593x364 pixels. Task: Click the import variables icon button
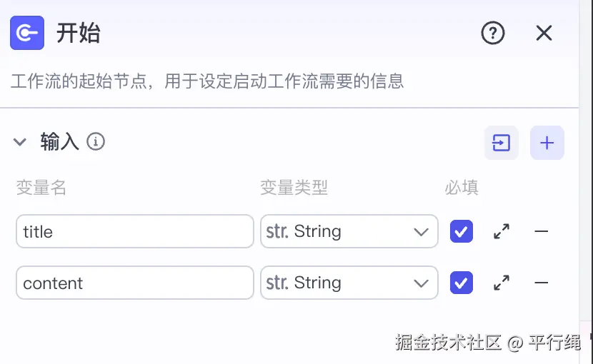pos(502,143)
